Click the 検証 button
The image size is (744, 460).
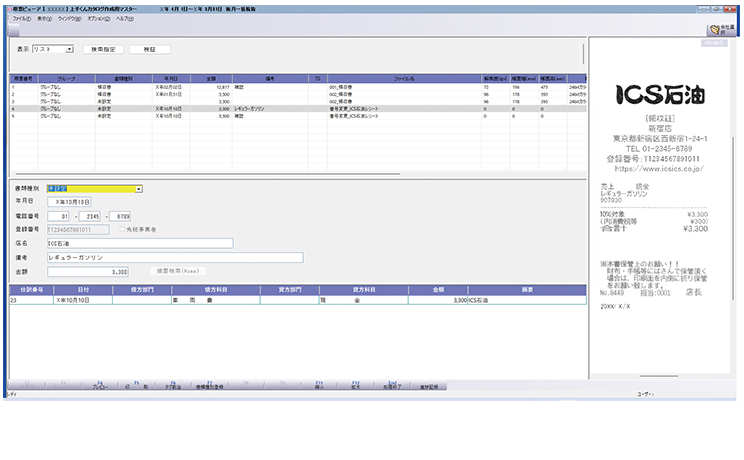pos(150,48)
